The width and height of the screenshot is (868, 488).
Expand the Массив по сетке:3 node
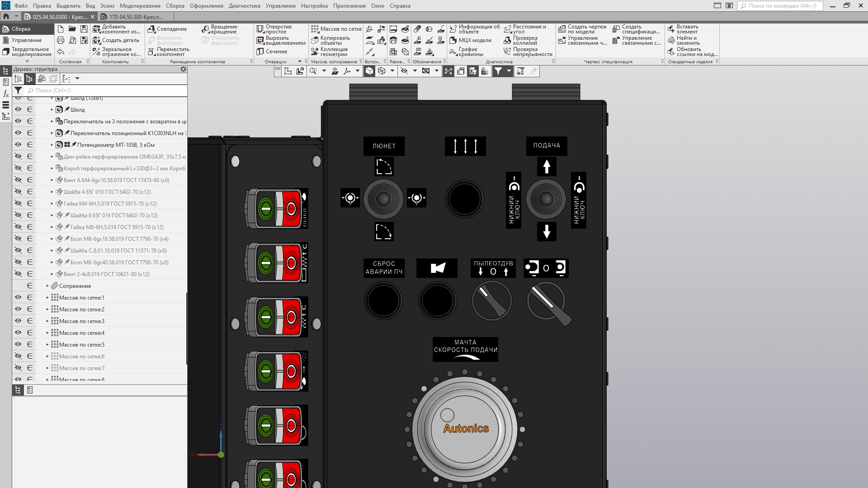[x=47, y=321]
